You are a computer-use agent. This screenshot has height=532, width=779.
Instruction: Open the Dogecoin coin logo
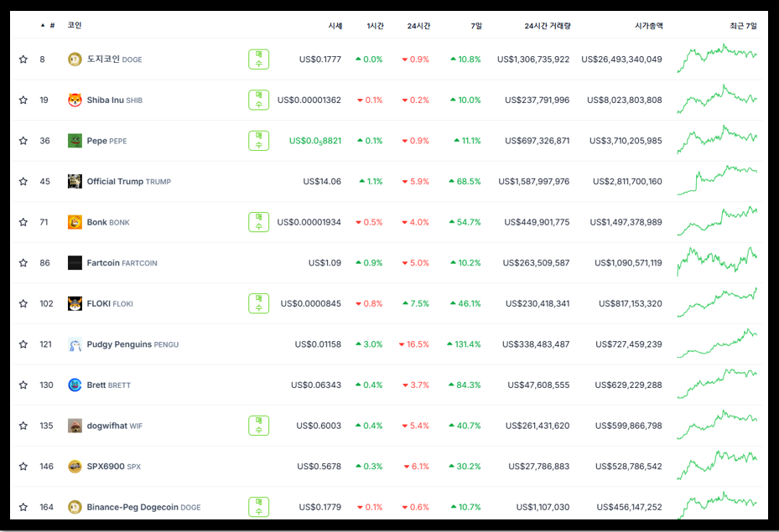(75, 59)
